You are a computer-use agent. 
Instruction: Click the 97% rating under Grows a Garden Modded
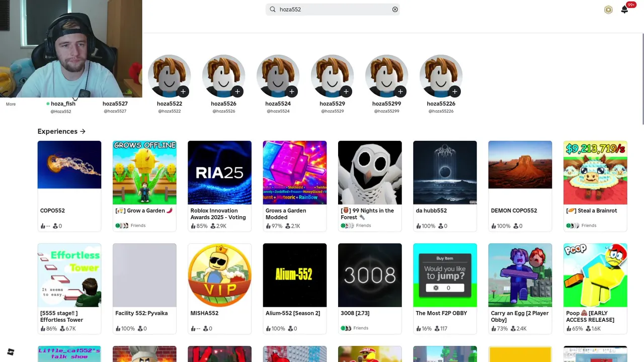click(x=273, y=226)
